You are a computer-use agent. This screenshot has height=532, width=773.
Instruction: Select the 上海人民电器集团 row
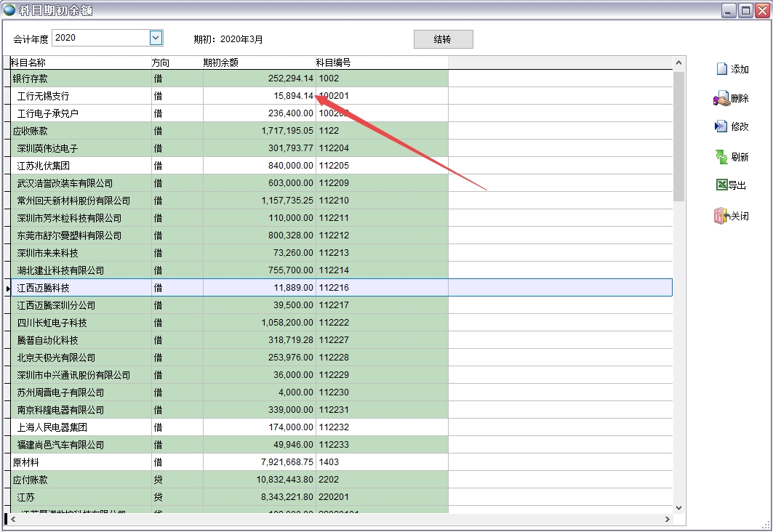coord(80,427)
